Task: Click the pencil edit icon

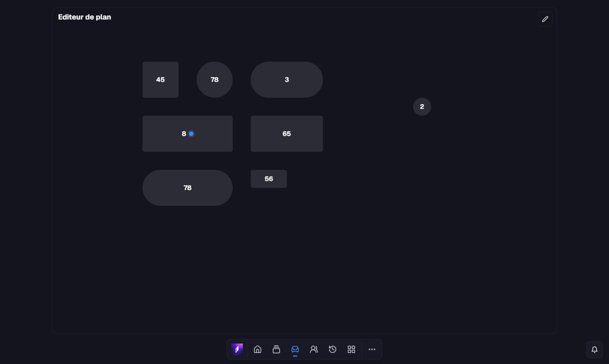Action: point(545,19)
